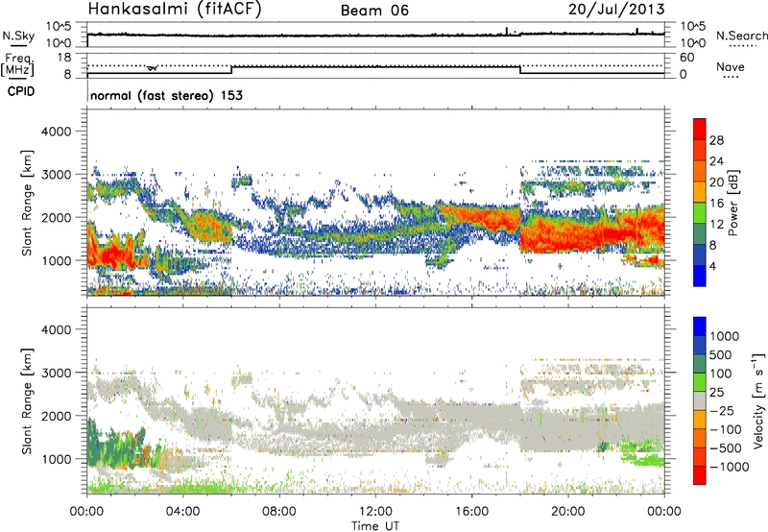The width and height of the screenshot is (768, 532).
Task: Pick the bottom blue swatch below 4 dB
Action: pos(700,276)
